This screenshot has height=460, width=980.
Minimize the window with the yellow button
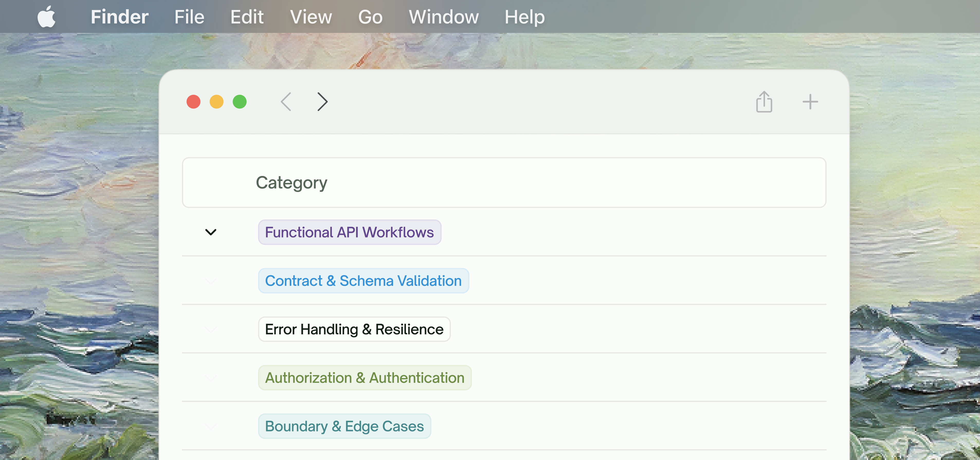(x=216, y=102)
